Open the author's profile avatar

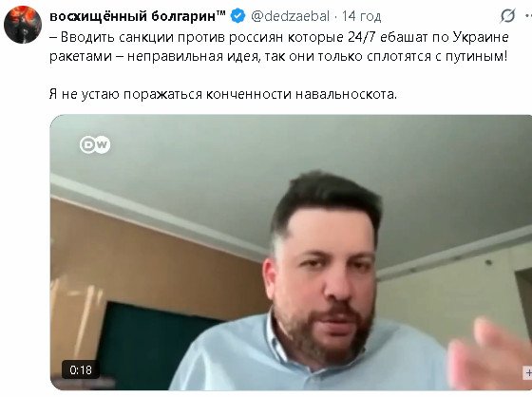[23, 25]
